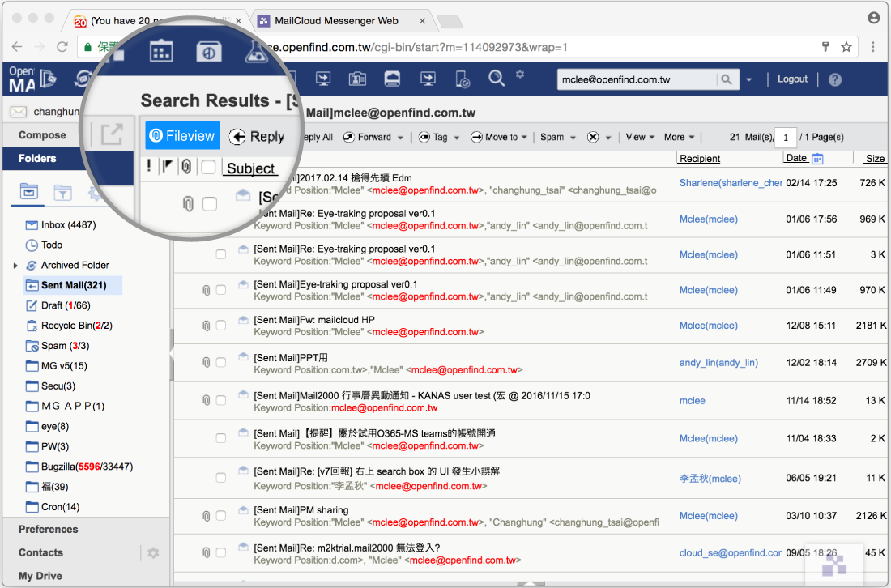The width and height of the screenshot is (891, 588).
Task: Open the folder filter icon in sidebar
Action: tap(62, 193)
